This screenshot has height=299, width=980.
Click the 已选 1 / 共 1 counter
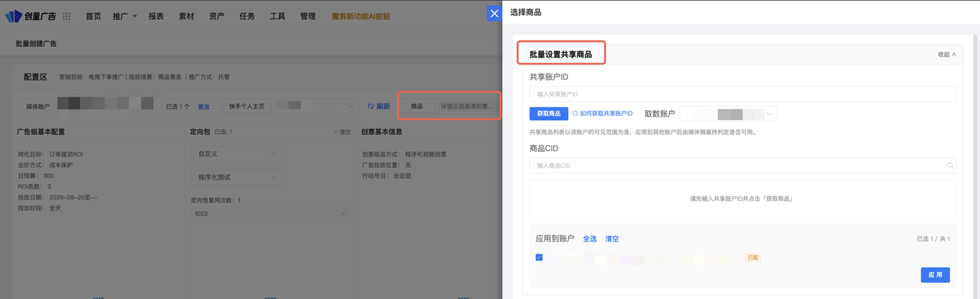[x=933, y=239]
